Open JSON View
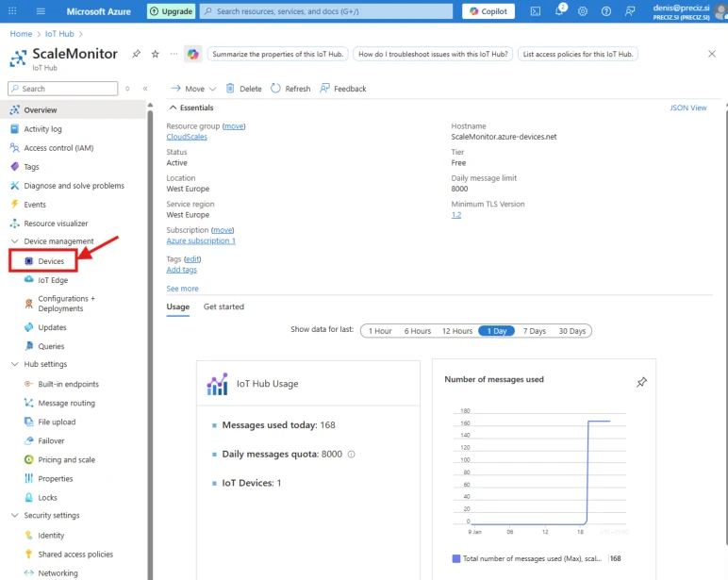This screenshot has height=580, width=728. [688, 108]
